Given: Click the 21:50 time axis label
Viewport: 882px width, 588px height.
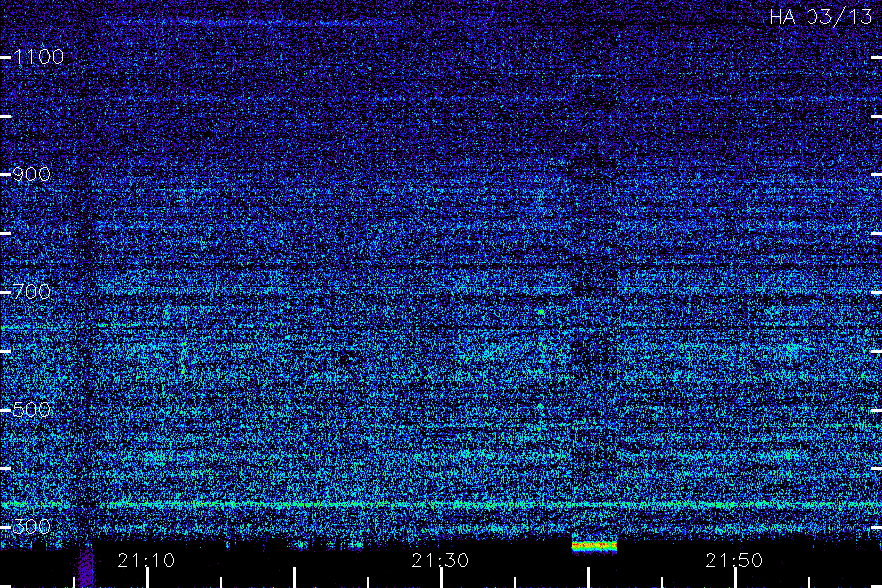Looking at the screenshot, I should [734, 561].
